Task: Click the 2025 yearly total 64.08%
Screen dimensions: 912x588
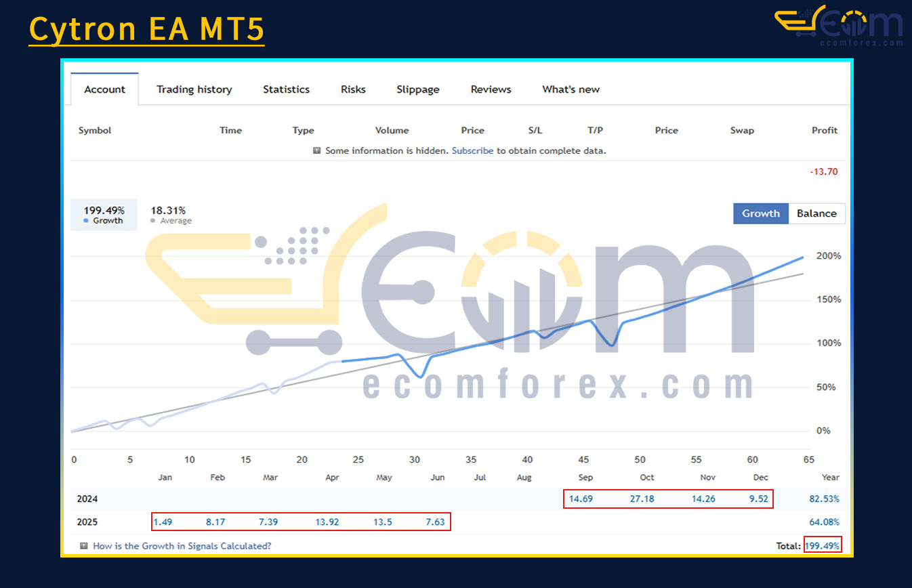Action: (824, 522)
